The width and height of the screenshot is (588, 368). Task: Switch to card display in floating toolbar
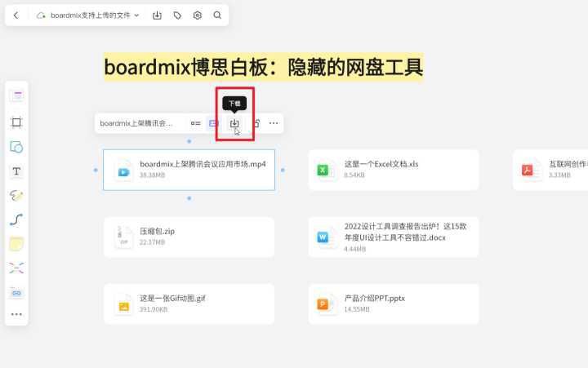coord(214,123)
